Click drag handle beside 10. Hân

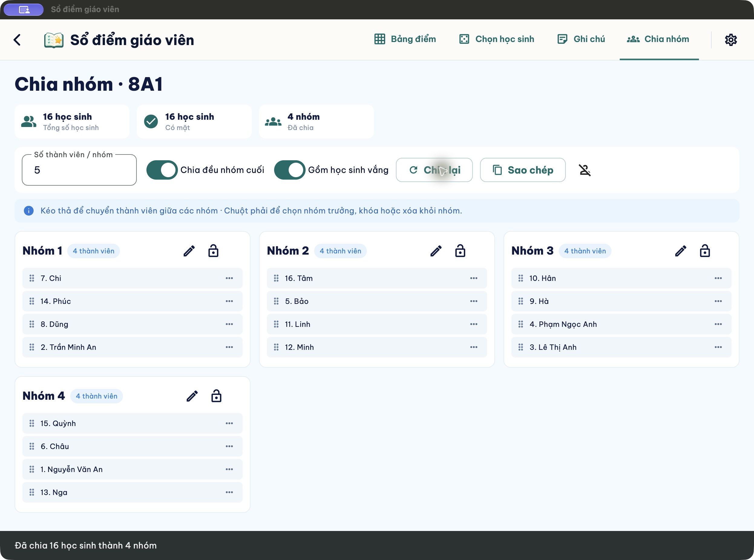[521, 278]
